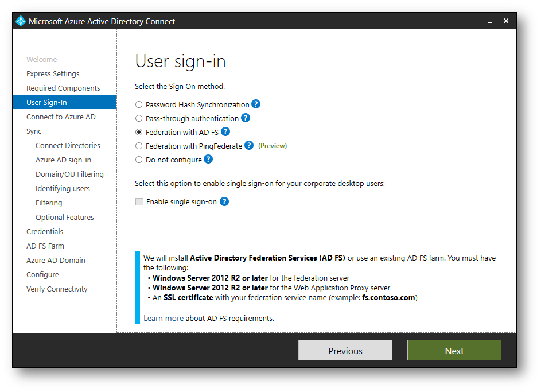Screen dimensions: 541x392
Task: Tick the Enable single sign-on checkbox
Action: (x=139, y=202)
